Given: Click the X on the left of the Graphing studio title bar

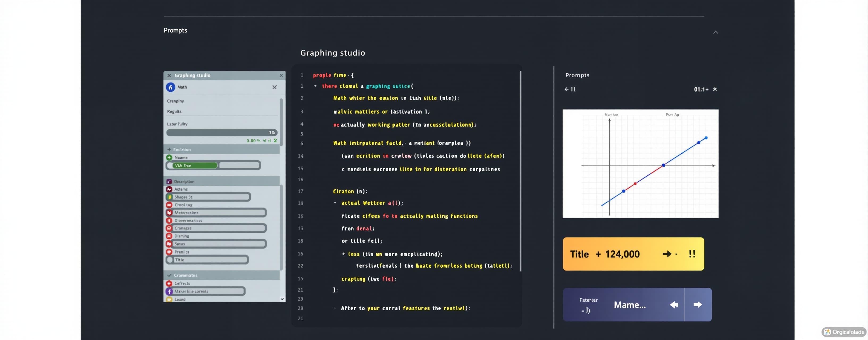Looking at the screenshot, I should 169,75.
